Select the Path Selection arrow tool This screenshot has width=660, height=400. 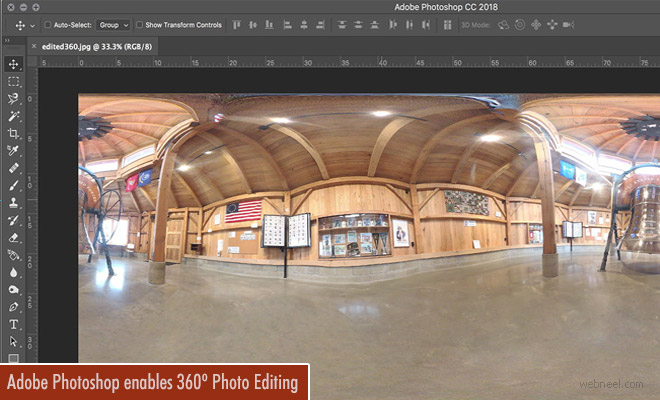pos(13,341)
